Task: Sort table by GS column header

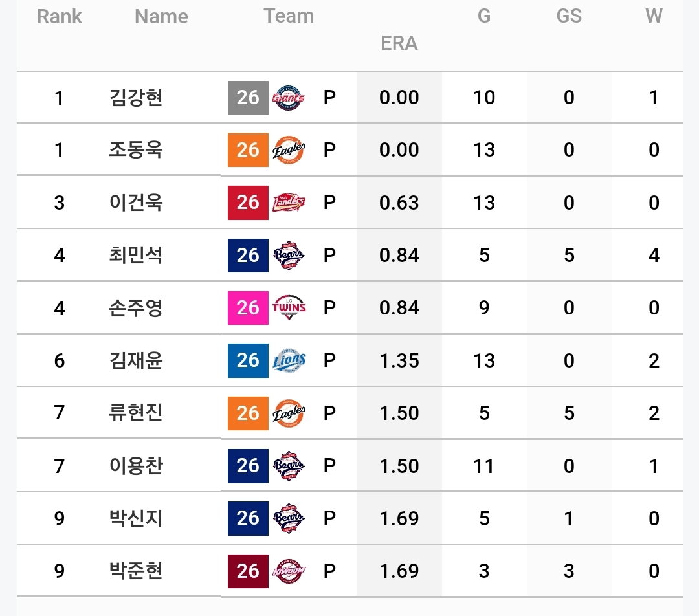Action: 569,16
